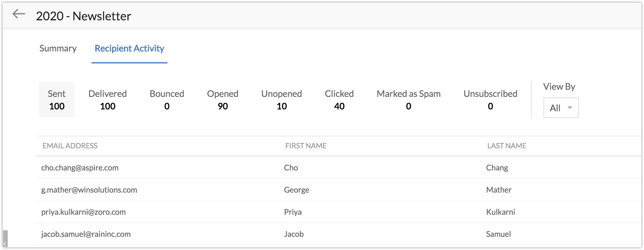Filter by Marked as Spam
Image resolution: width=644 pixels, height=250 pixels.
[x=408, y=100]
